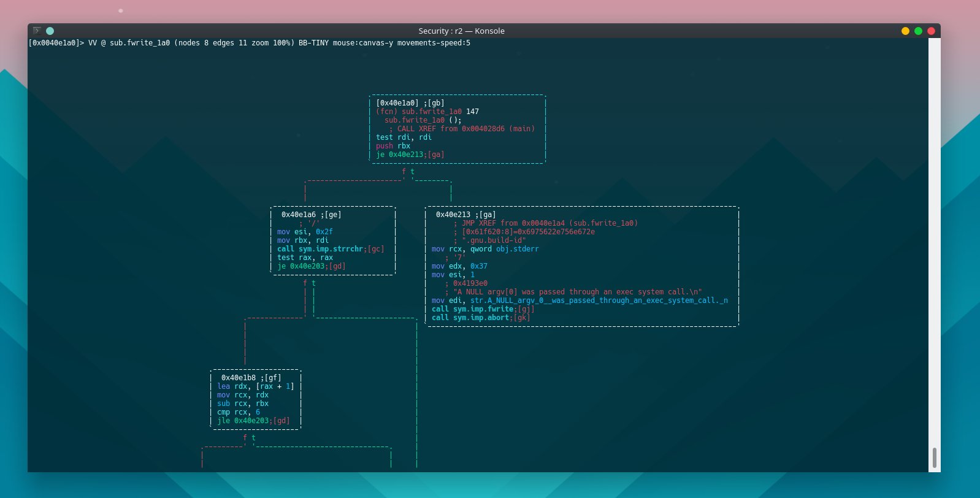Click the window title 'Security : r2 — Konsole'
This screenshot has height=498, width=980.
tap(461, 31)
